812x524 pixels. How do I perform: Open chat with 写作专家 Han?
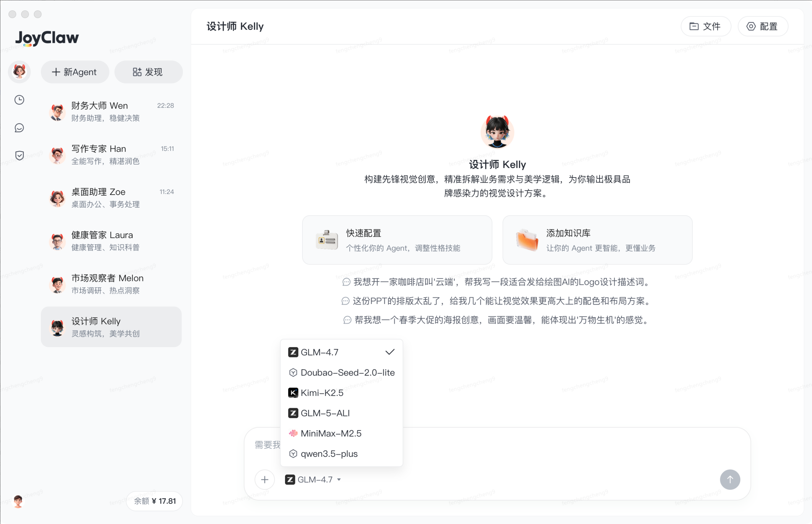point(111,155)
